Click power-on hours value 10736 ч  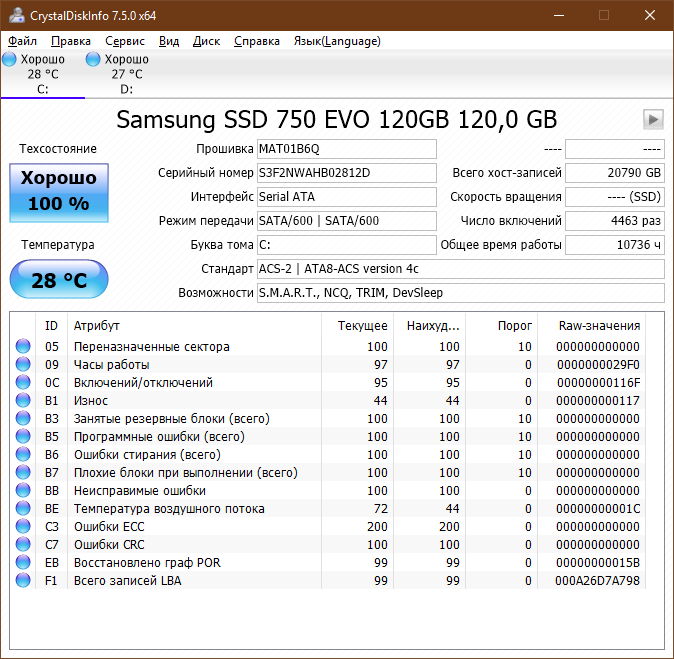coord(615,245)
